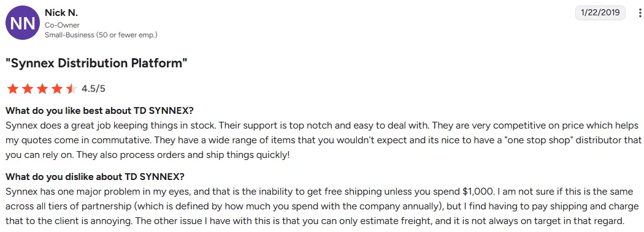Click the 4.5/5 rating score text

tap(94, 89)
